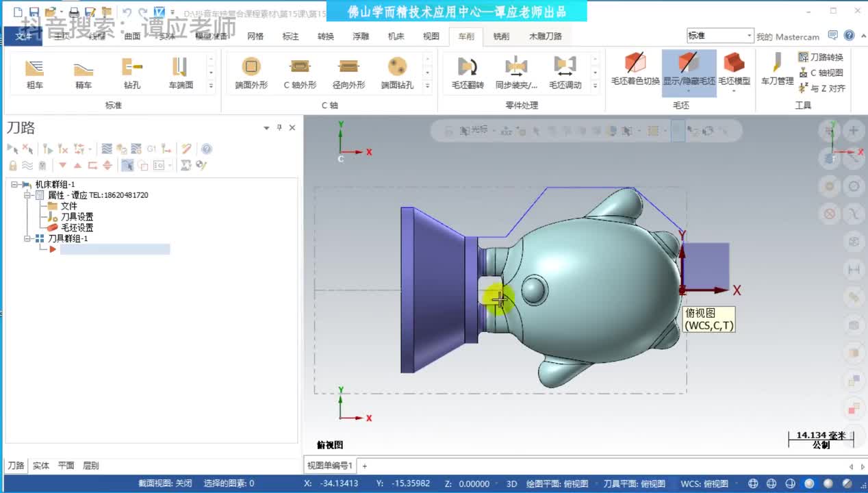
Task: Click the 毛坯翻转 stock flip command
Action: pos(468,73)
